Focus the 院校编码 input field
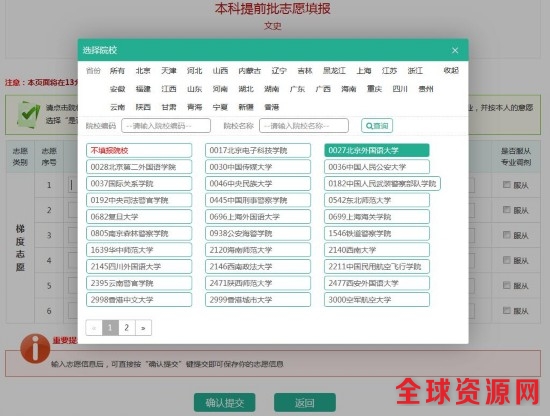The width and height of the screenshot is (550, 416). point(166,126)
